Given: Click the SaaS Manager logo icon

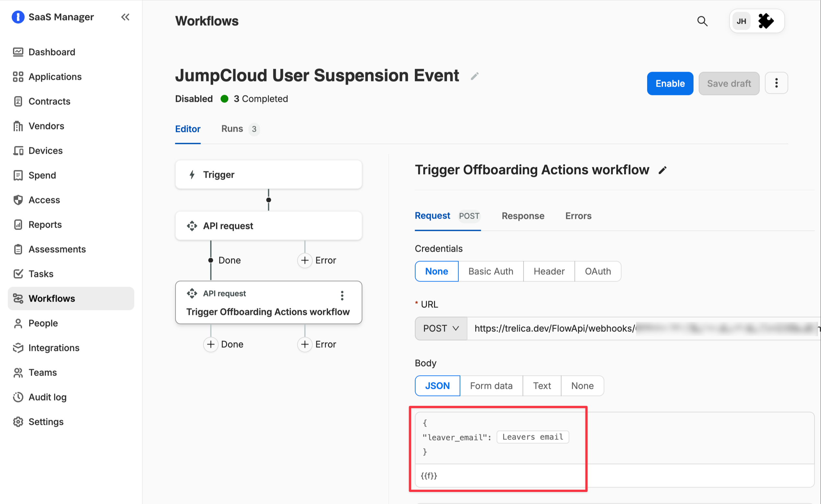Looking at the screenshot, I should tap(18, 17).
